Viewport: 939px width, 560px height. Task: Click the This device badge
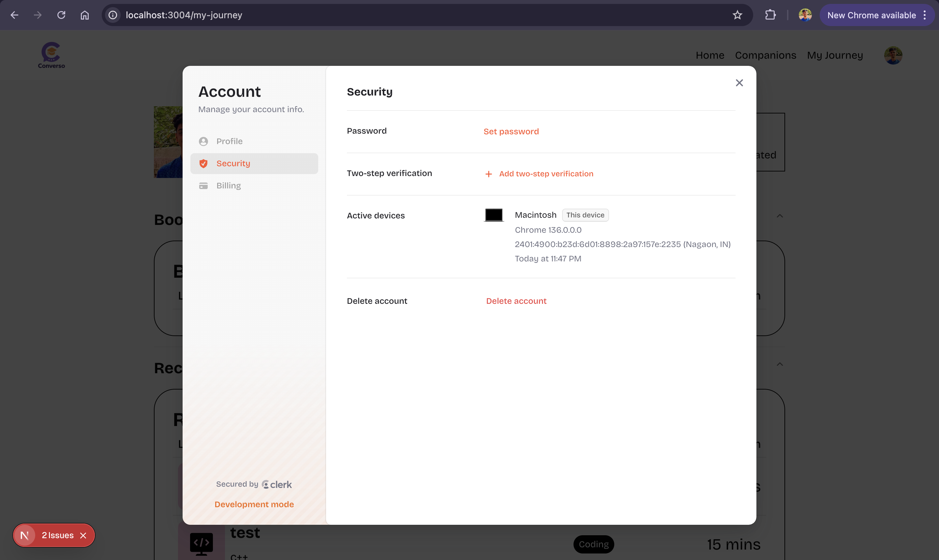pos(585,215)
